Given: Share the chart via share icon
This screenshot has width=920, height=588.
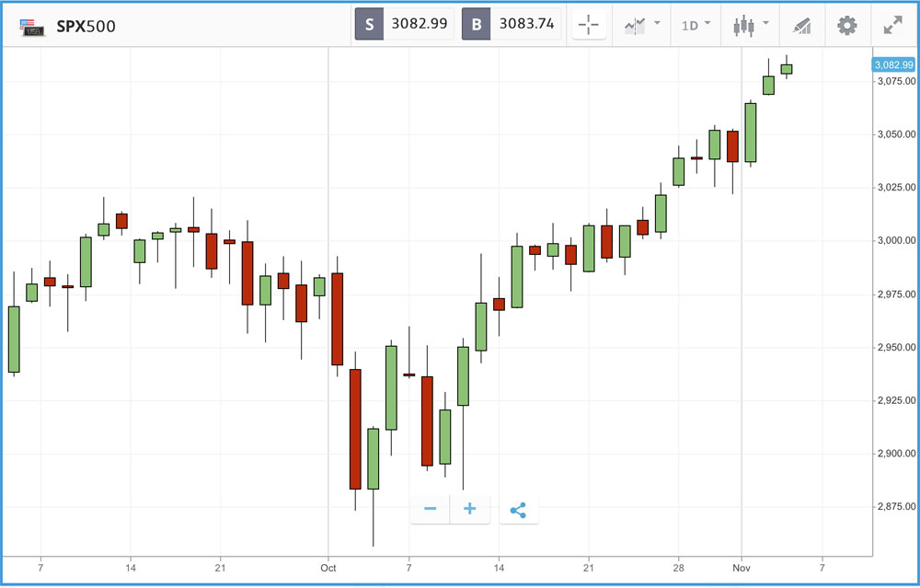Looking at the screenshot, I should pyautogui.click(x=518, y=509).
